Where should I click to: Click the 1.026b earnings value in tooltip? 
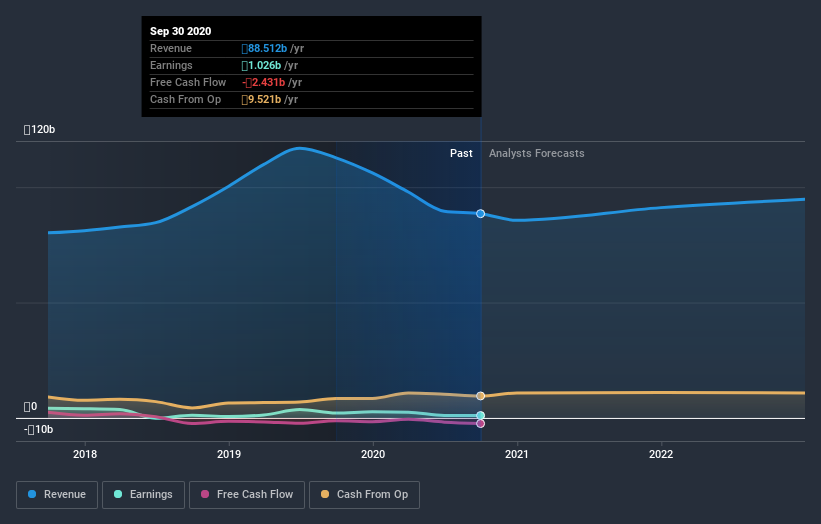click(261, 65)
